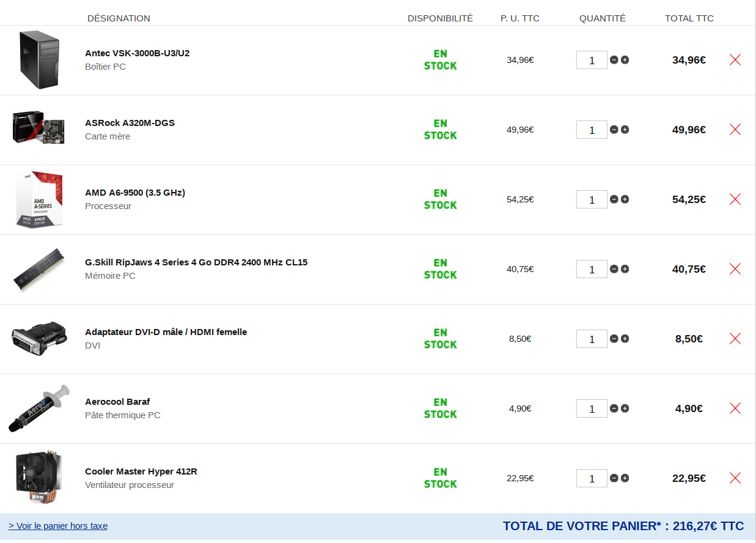
Task: Click quantity field for ASRock A320M-DGS
Action: [x=592, y=130]
